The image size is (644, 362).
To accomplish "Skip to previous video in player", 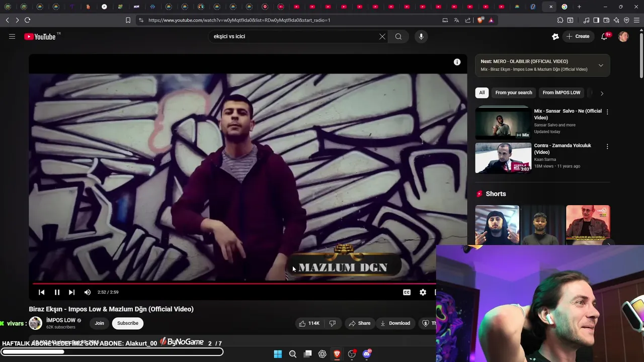I will [42, 292].
